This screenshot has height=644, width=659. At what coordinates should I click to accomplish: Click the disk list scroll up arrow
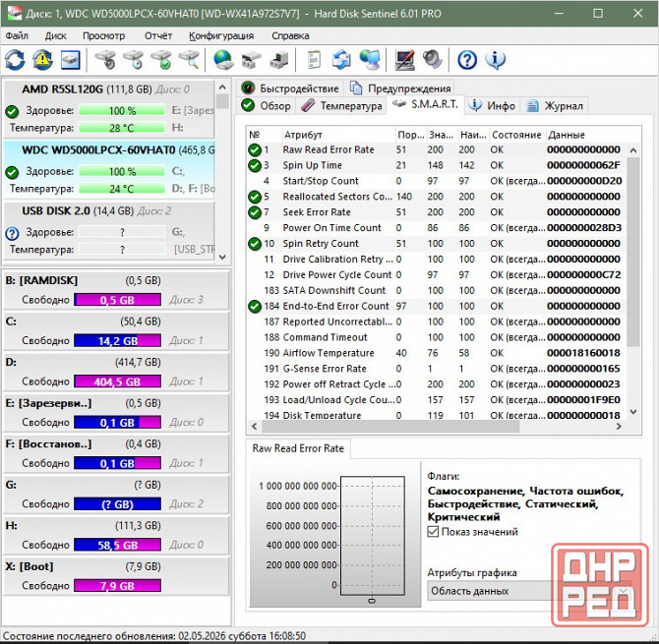click(x=222, y=88)
